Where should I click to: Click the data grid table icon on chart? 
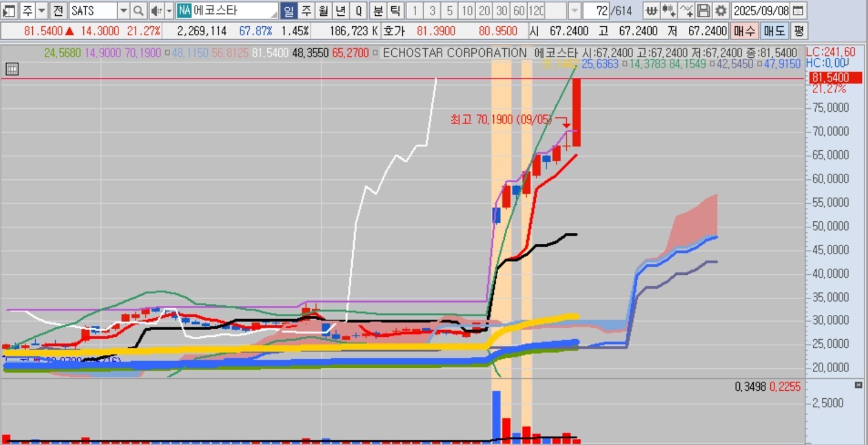(12, 69)
